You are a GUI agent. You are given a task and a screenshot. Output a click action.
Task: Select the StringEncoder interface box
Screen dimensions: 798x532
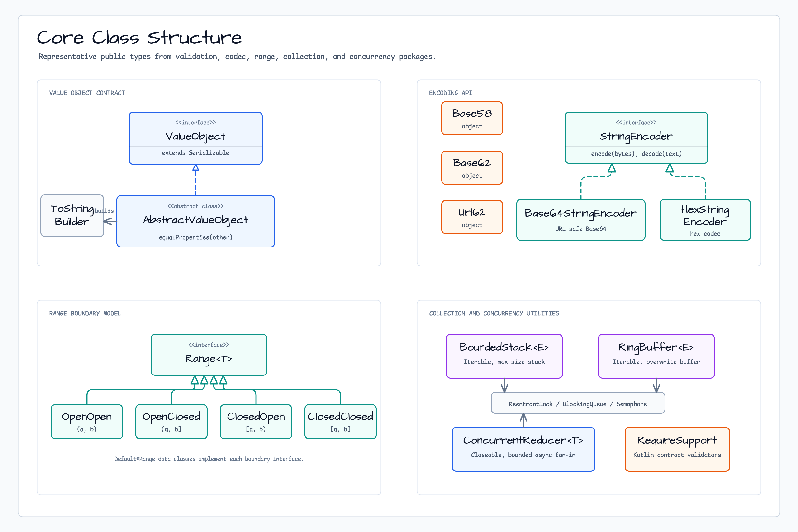pyautogui.click(x=636, y=138)
